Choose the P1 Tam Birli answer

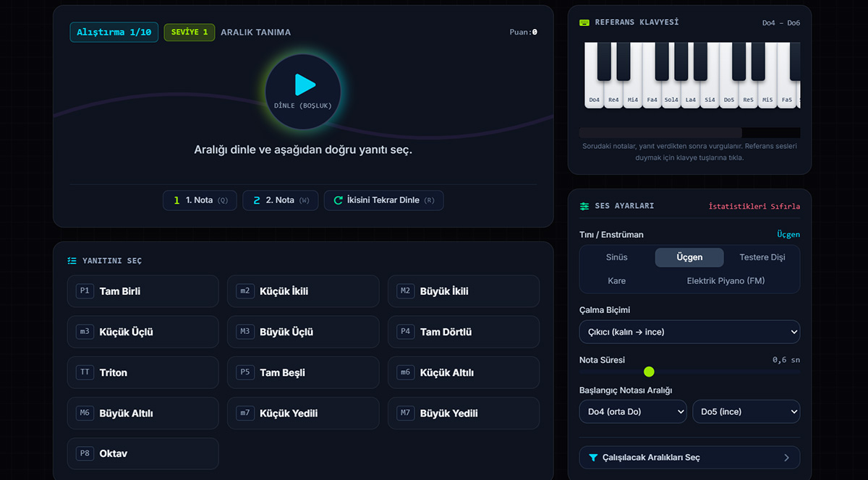[x=143, y=291]
